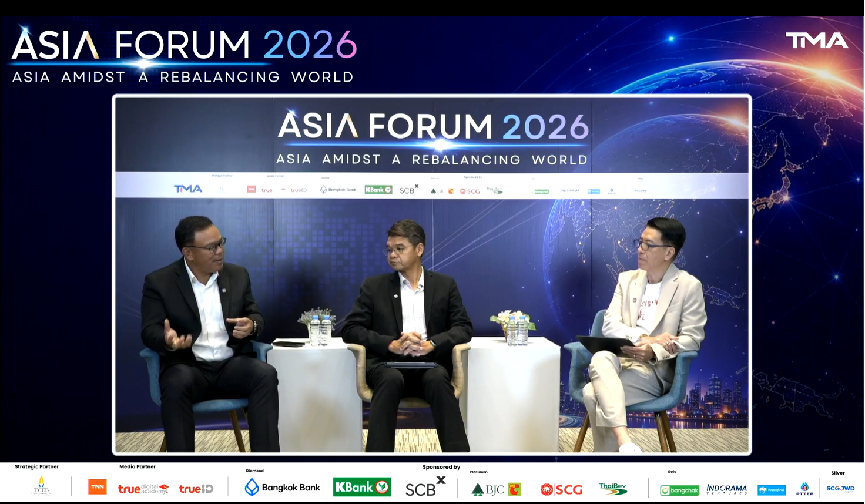Click the TMA logo in the top-right corner
Viewport: 865px width, 504px height.
(x=817, y=41)
